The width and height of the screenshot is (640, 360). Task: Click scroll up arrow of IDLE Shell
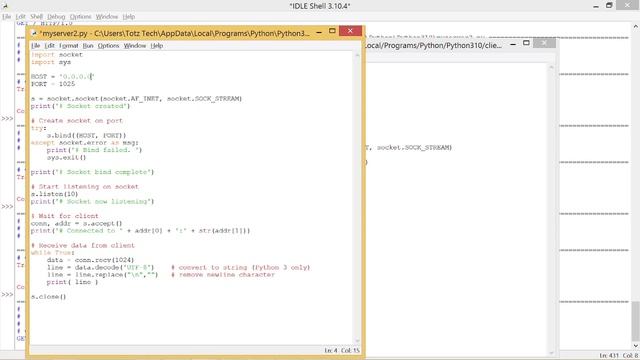(x=636, y=27)
